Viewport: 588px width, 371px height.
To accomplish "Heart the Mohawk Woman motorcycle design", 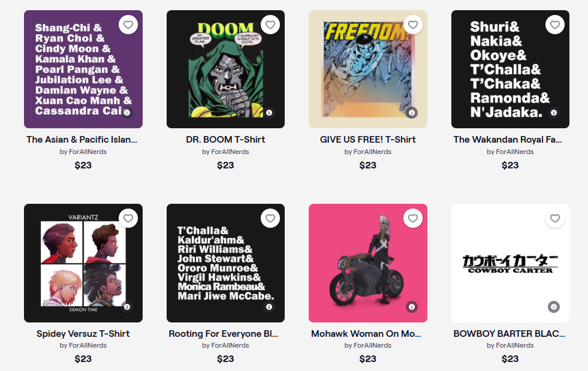I will (x=413, y=218).
